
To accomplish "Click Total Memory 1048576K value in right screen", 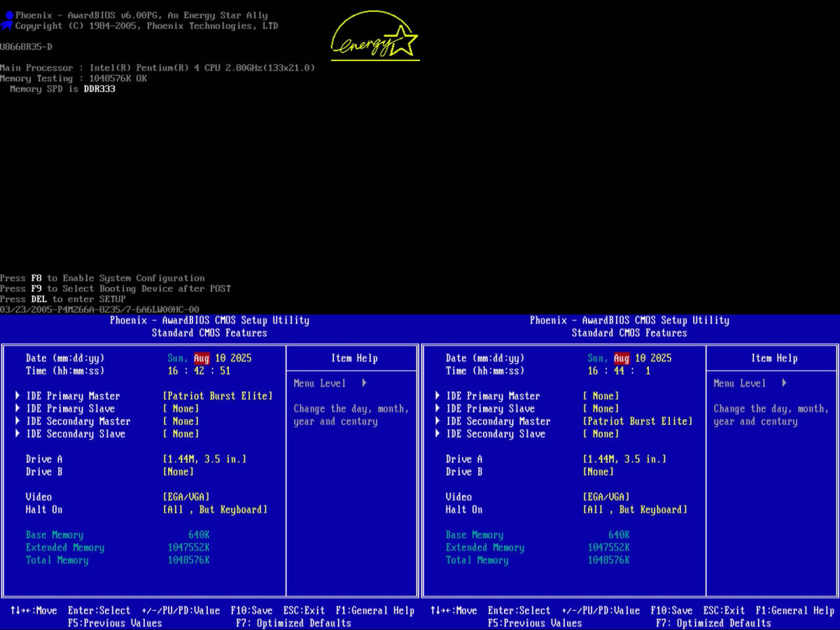I will pos(608,560).
